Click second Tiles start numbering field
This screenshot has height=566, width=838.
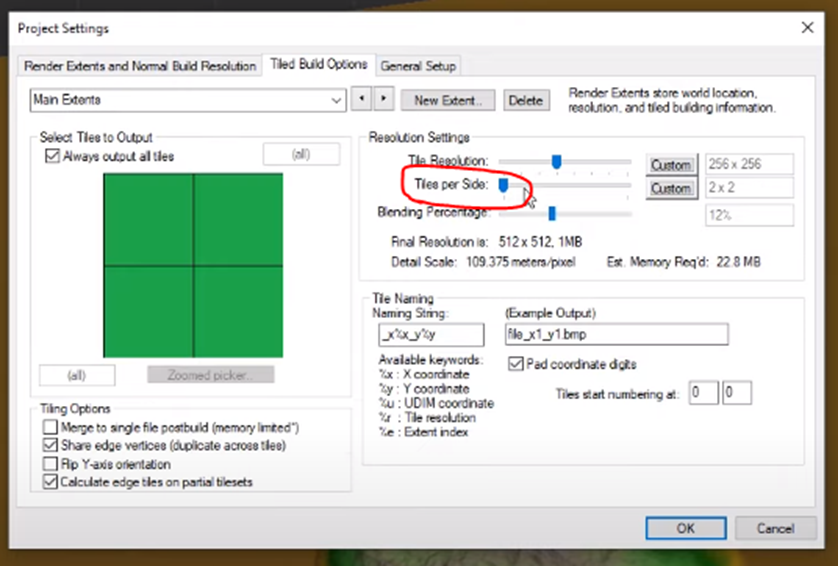pos(736,393)
